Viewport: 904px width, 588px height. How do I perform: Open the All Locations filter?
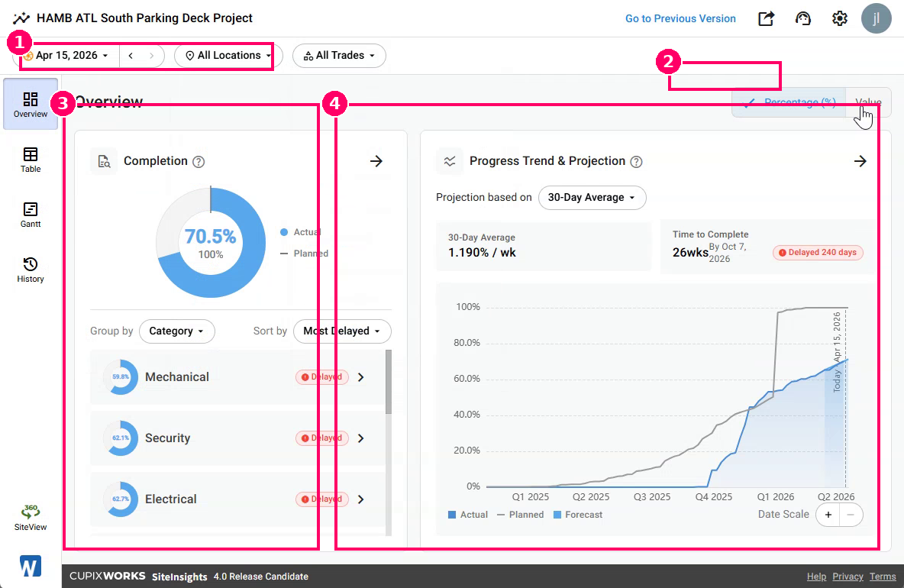[228, 55]
